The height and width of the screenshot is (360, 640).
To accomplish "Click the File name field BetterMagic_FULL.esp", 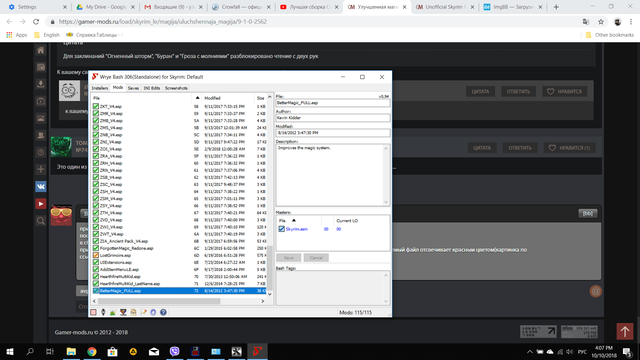I will point(333,103).
